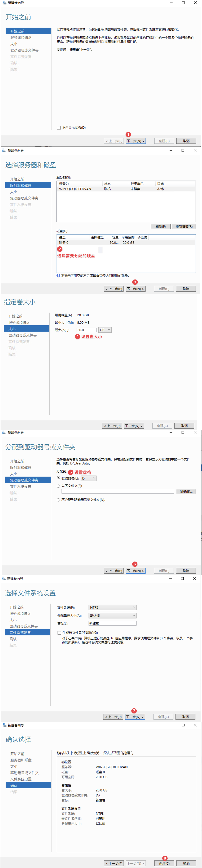This screenshot has width=202, height=868.
Task: Click 创建(C) on the 确认选择 page
Action: tap(164, 863)
